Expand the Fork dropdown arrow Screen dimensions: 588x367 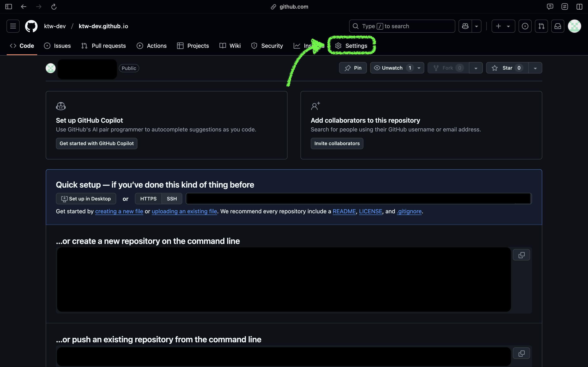point(476,68)
